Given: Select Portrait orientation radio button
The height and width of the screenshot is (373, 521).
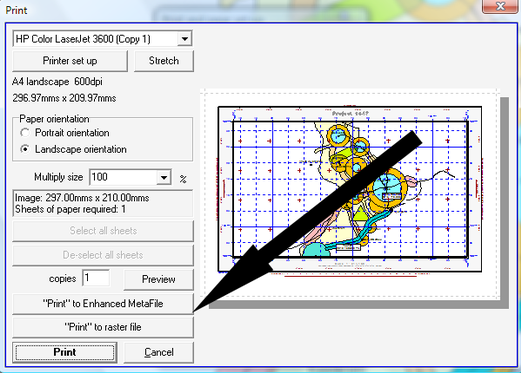Looking at the screenshot, I should click(x=25, y=133).
